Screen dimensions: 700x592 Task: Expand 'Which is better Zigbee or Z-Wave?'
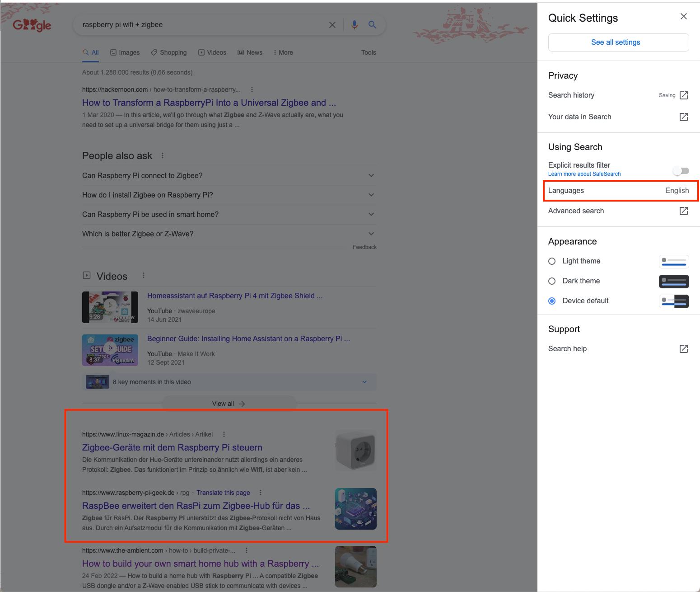[229, 234]
